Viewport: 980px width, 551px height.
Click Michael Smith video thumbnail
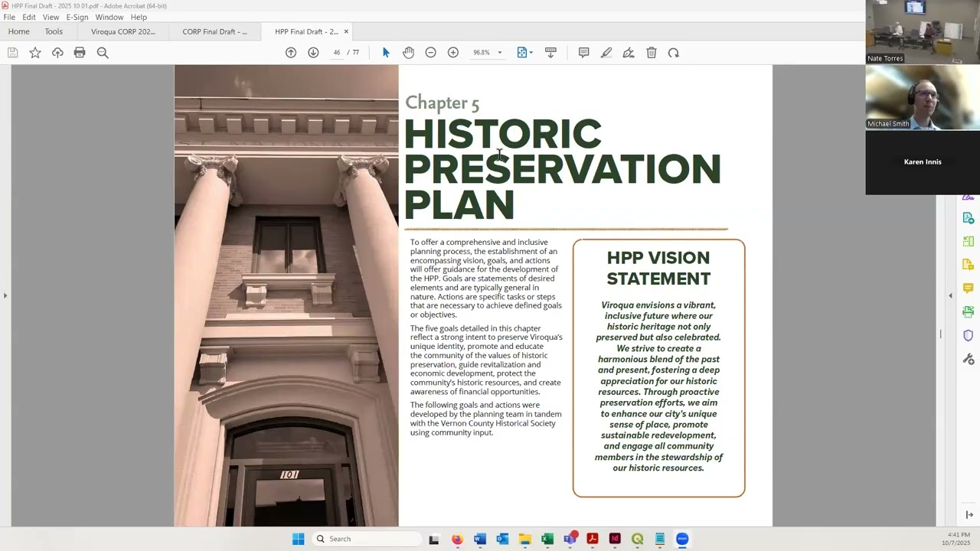point(923,97)
